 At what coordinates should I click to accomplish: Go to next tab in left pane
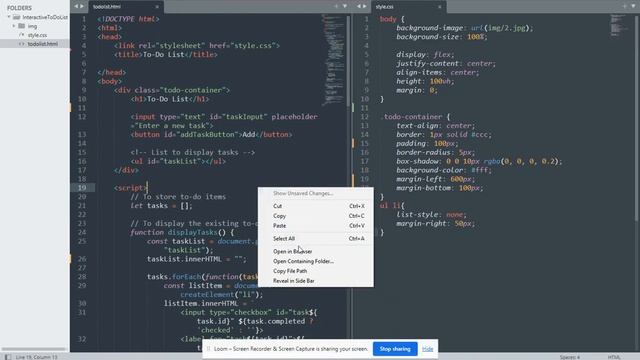(x=82, y=7)
